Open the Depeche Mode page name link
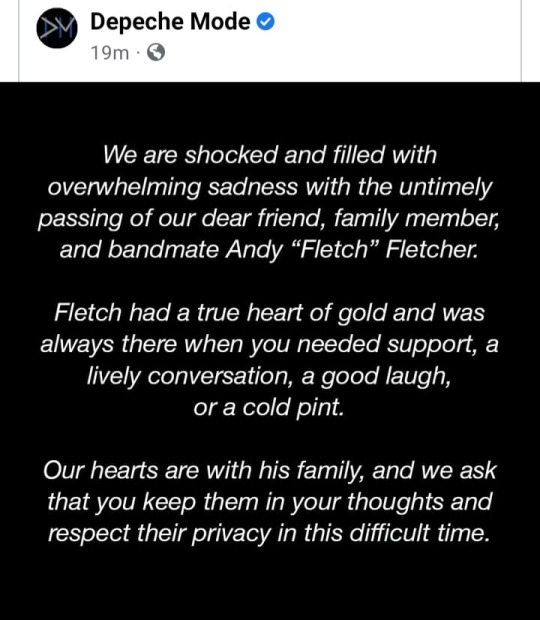Screen dimensions: 540x620 pos(170,21)
